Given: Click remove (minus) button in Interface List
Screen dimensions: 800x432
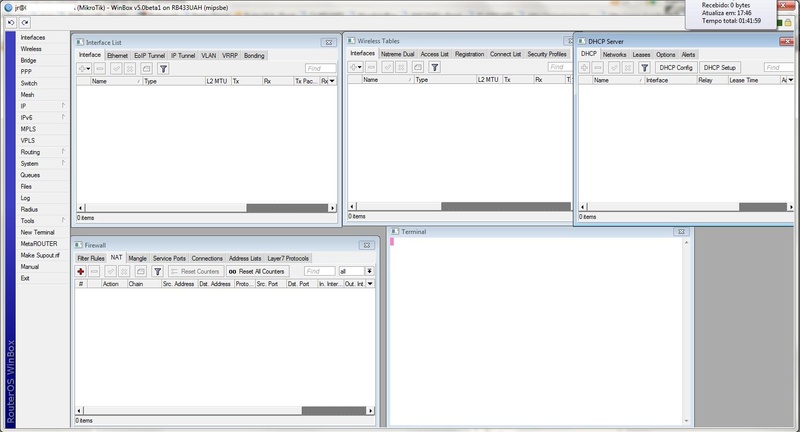Looking at the screenshot, I should point(100,68).
